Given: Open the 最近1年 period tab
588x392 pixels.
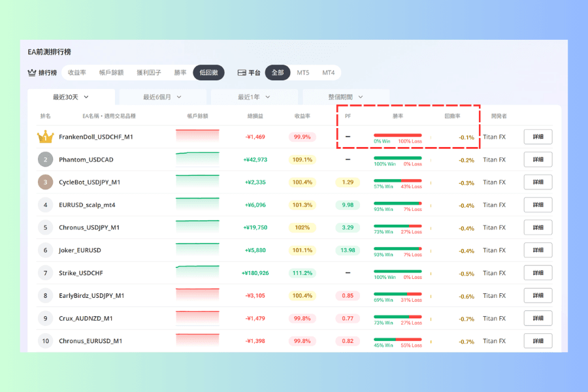Looking at the screenshot, I should pos(254,97).
